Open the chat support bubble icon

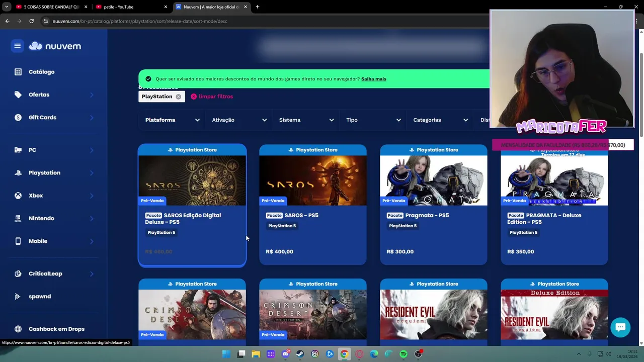(620, 327)
